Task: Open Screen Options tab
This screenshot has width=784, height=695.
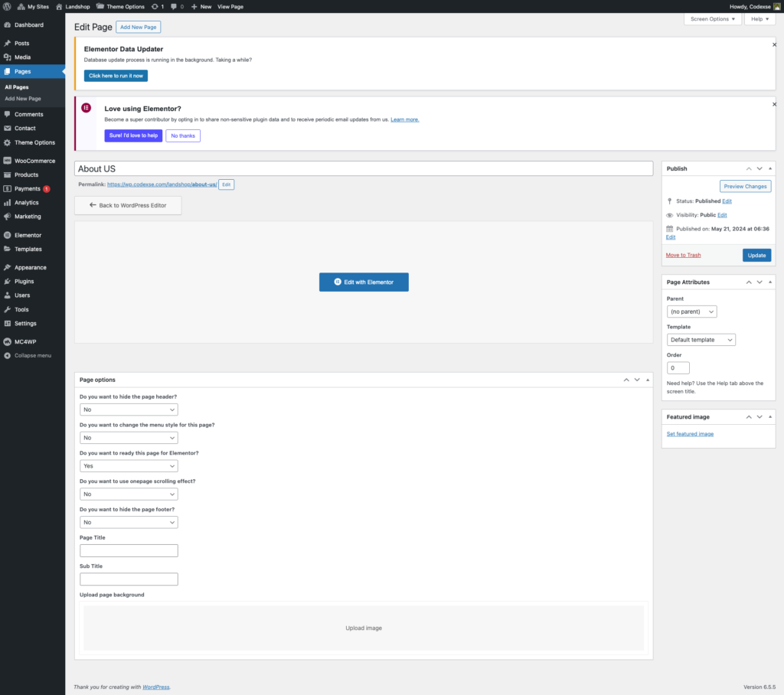Action: click(x=713, y=19)
